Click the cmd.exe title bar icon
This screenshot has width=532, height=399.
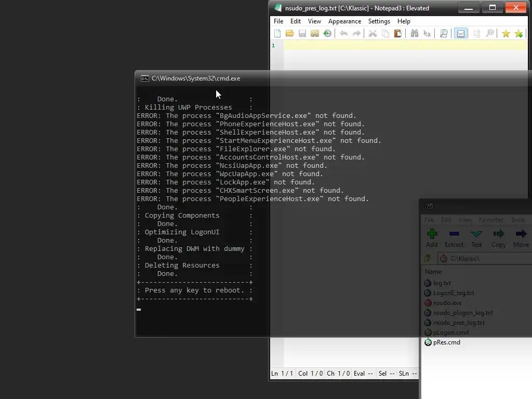145,78
